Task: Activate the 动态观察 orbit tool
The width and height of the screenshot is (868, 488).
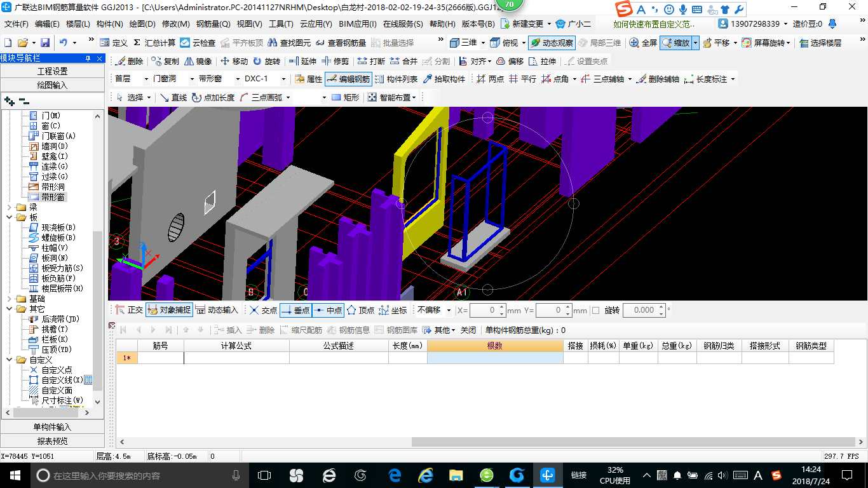Action: (551, 43)
